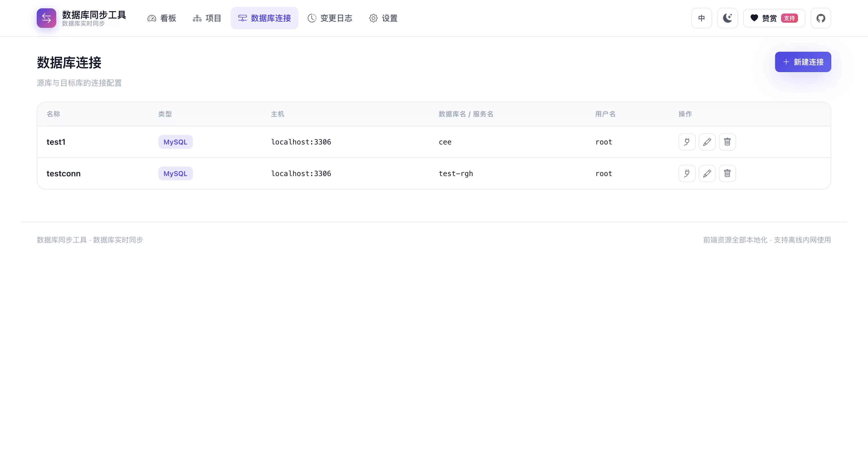Open the 设置 settings tab

pyautogui.click(x=383, y=18)
